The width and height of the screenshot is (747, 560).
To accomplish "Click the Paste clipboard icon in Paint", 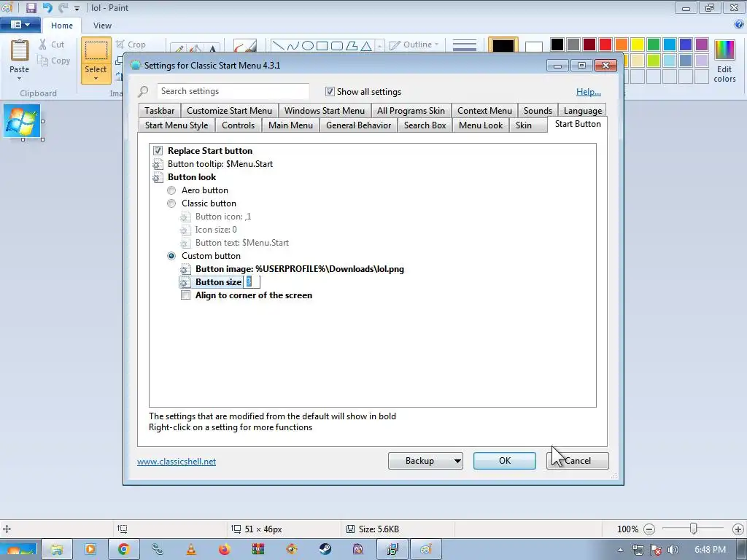I will pos(20,50).
